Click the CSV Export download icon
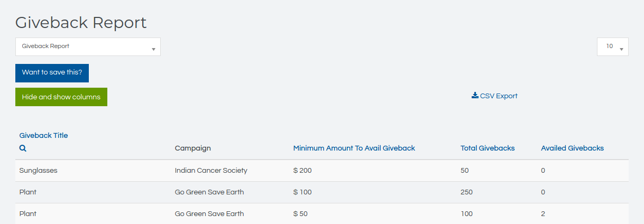 475,96
